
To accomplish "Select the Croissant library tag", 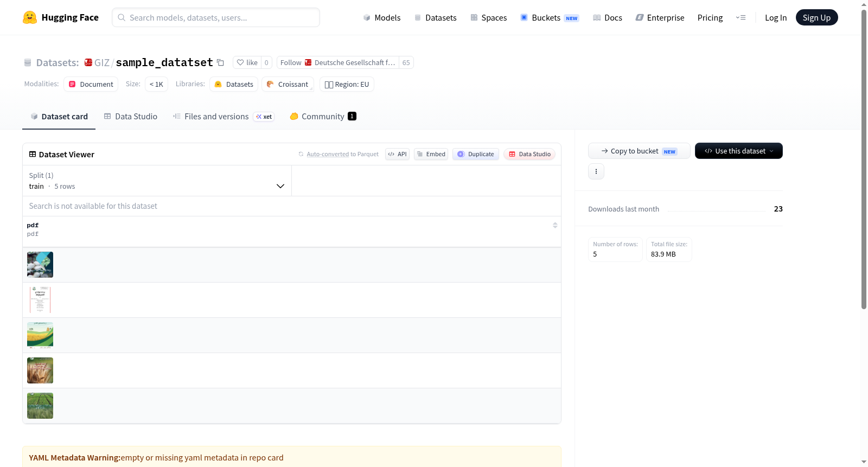I will tap(288, 84).
